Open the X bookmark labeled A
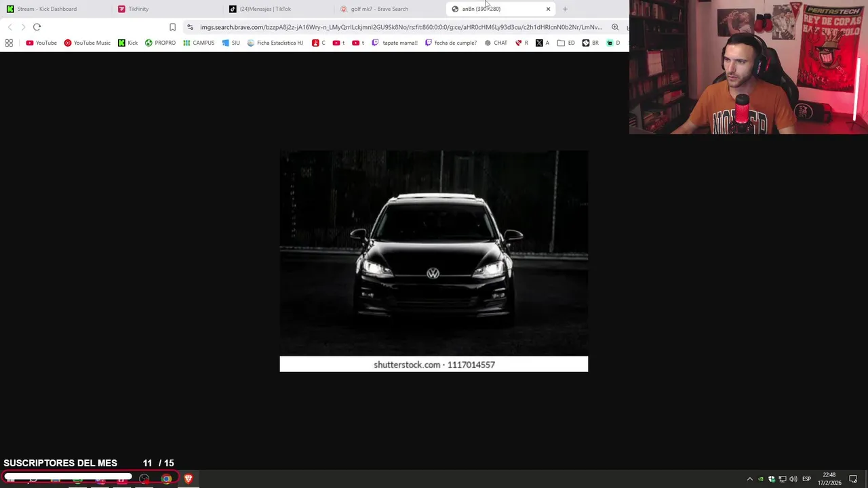 tap(542, 43)
